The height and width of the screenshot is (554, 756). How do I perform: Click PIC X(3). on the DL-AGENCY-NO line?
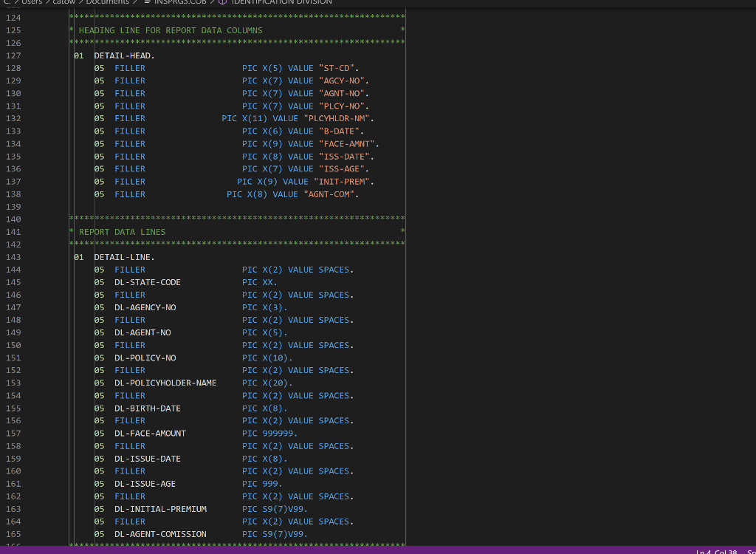265,307
